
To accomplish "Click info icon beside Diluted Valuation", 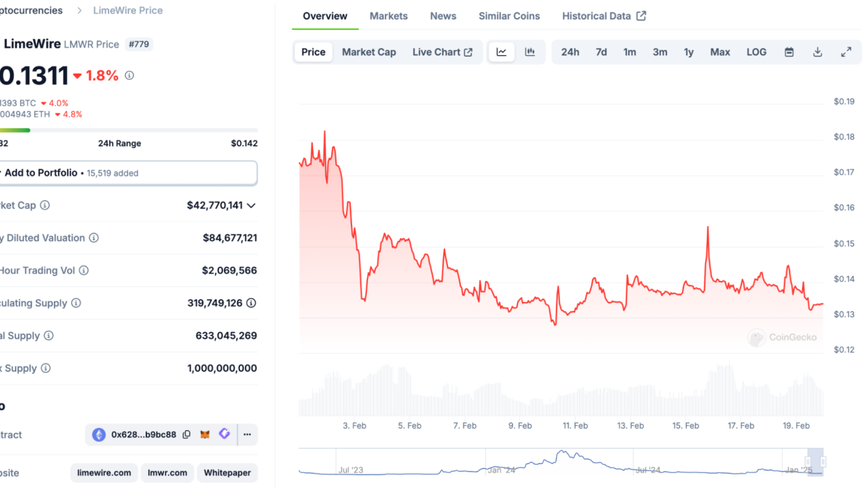I will 94,237.
